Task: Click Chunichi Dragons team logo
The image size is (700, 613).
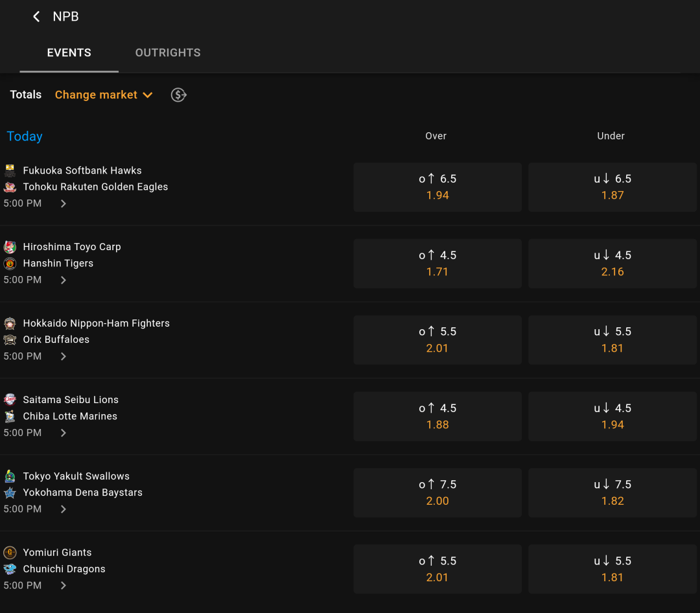Action: [10, 569]
